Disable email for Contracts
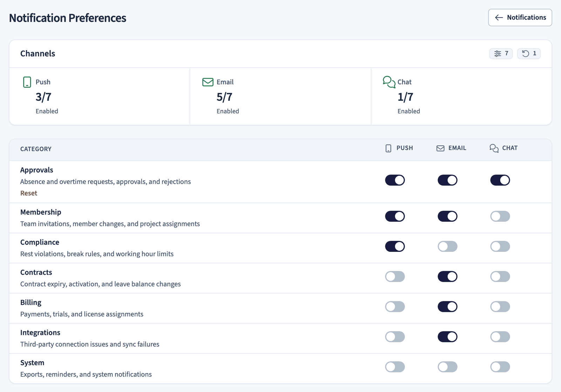The height and width of the screenshot is (392, 561). (447, 276)
